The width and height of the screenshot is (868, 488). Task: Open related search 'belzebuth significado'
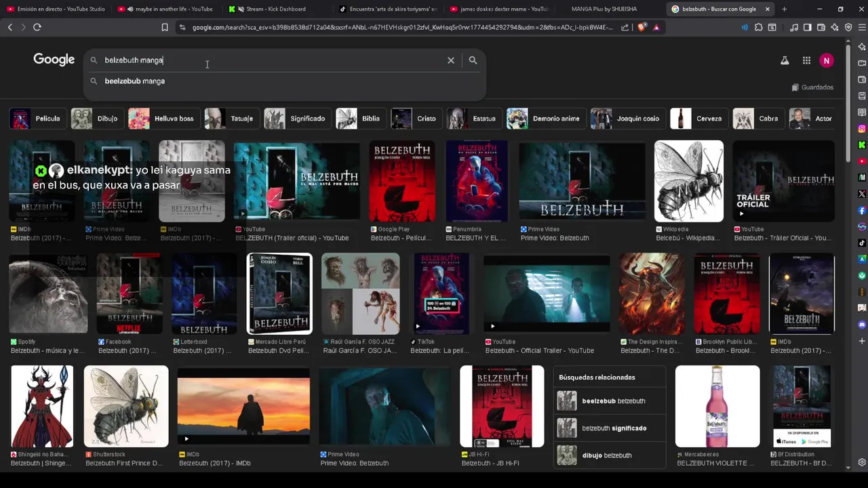610,428
